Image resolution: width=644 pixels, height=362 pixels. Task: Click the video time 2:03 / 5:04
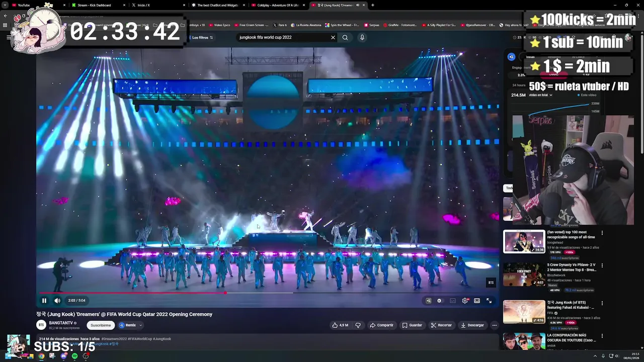pos(76,301)
